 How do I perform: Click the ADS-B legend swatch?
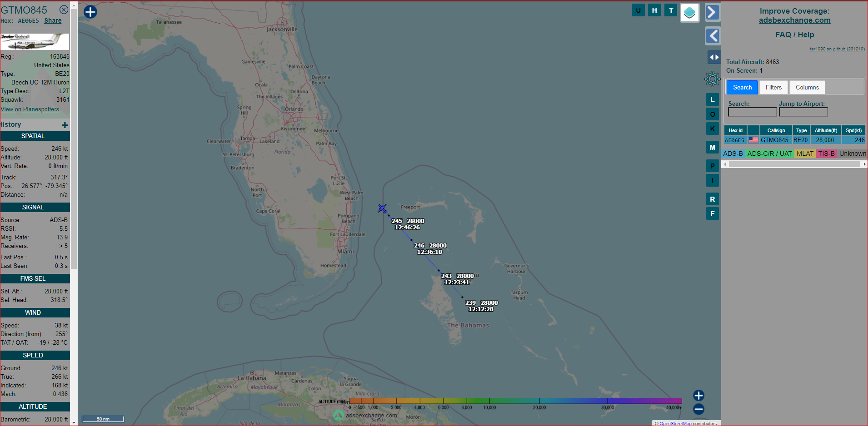[733, 154]
